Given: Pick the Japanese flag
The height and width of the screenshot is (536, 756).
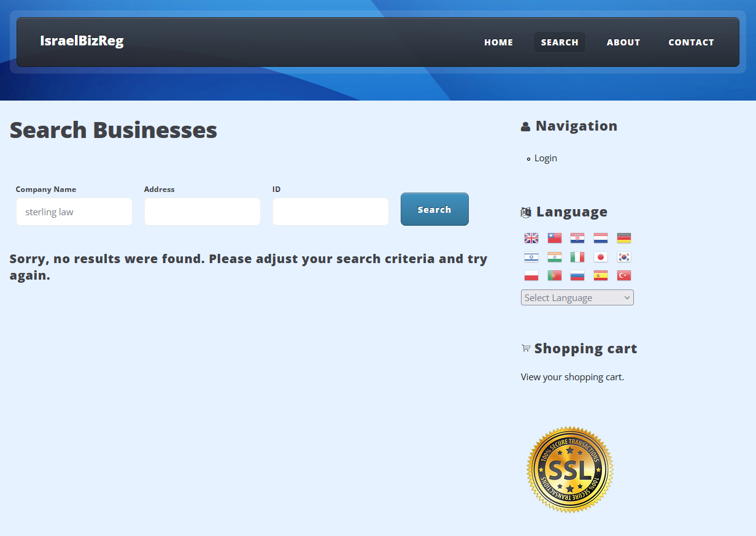Looking at the screenshot, I should 601,257.
